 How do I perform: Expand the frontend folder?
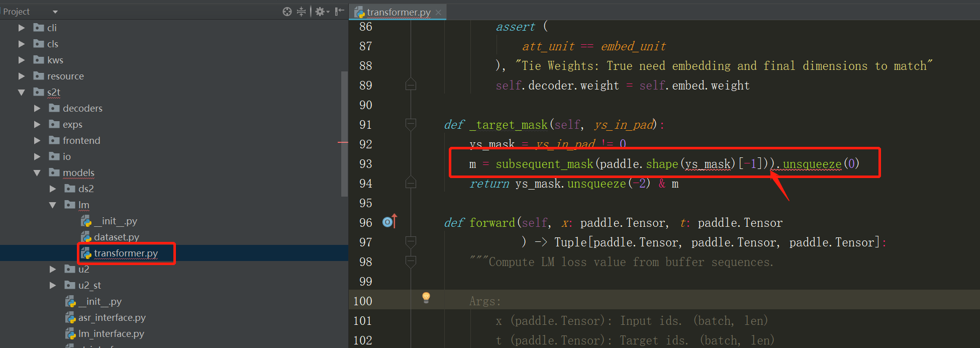tap(37, 140)
